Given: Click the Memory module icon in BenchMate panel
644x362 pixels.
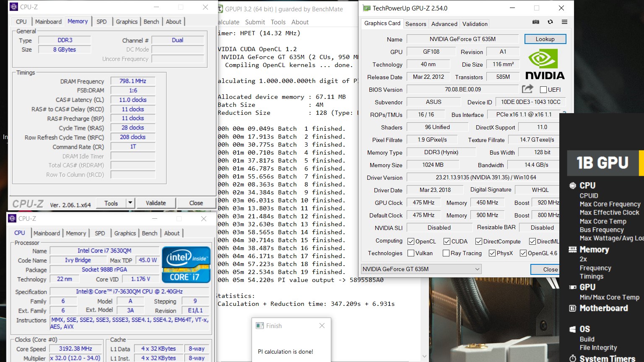Looking at the screenshot, I should coord(572,250).
